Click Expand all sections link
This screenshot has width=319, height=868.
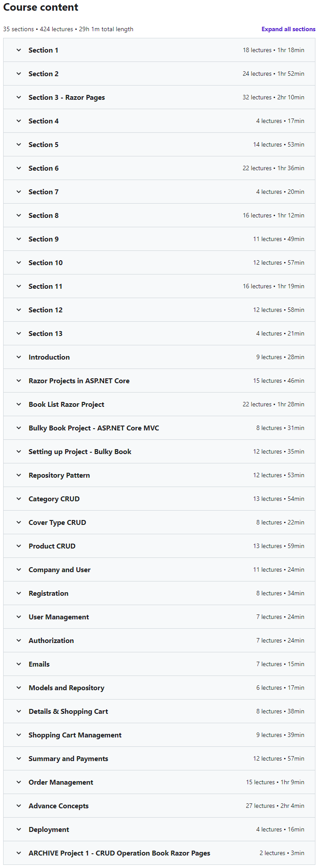coord(288,29)
